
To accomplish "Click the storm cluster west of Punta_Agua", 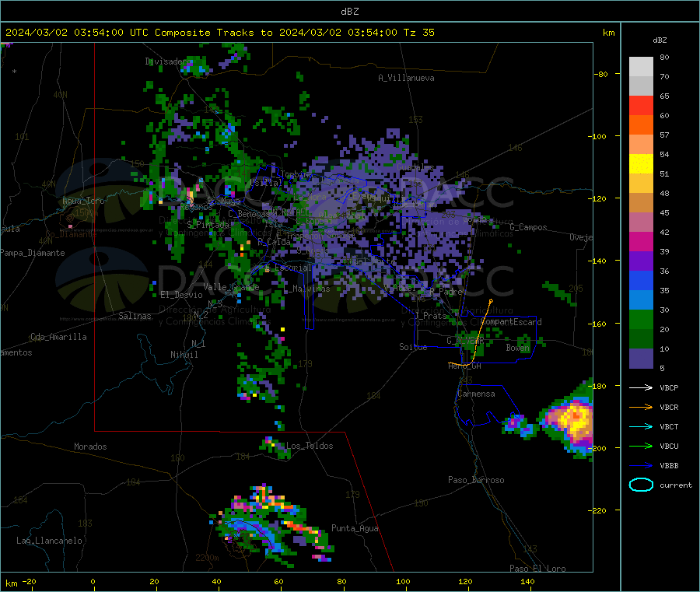I will coord(271,526).
